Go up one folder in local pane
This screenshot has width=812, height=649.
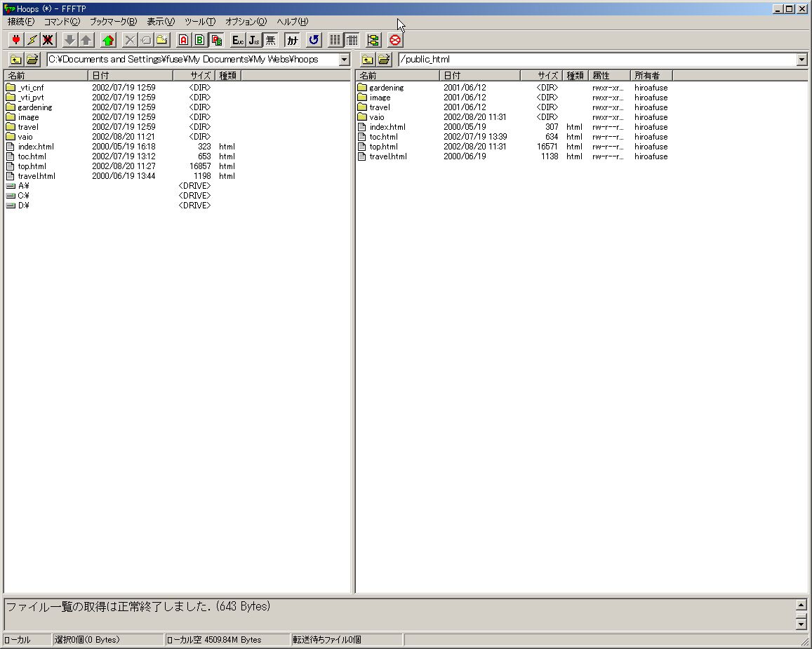16,60
